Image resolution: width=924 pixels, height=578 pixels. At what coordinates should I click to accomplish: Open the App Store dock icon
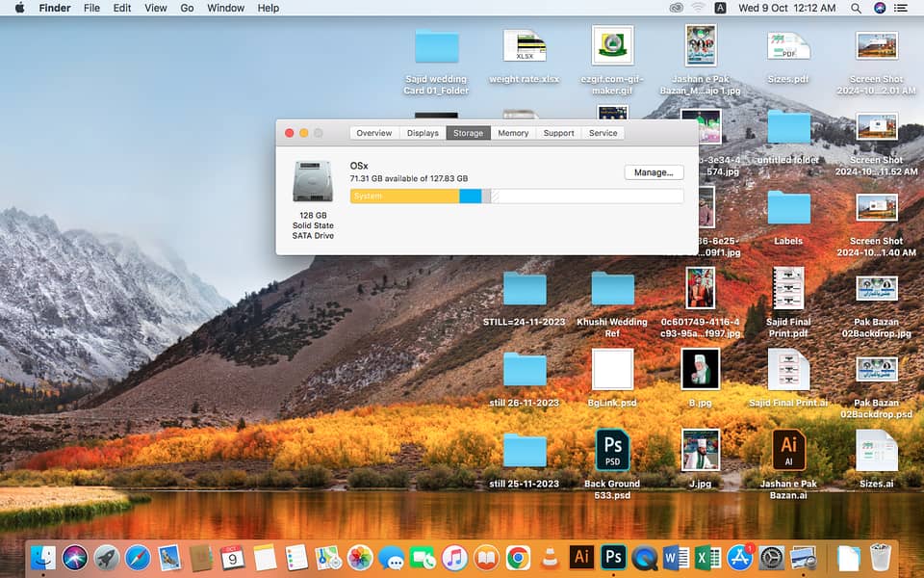(x=739, y=557)
